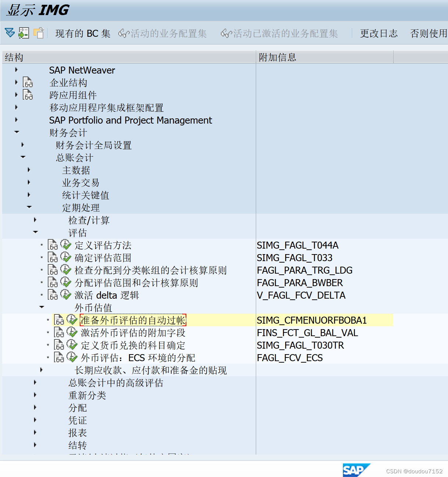The height and width of the screenshot is (477, 448).
Task: Expand the SAP NetWeaver node
Action: (16, 70)
